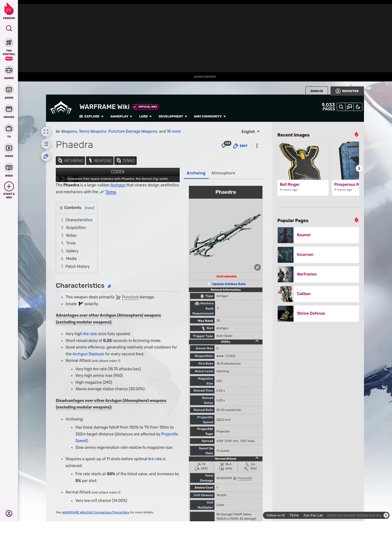
Task: Open the Lore dropdown menu
Action: [145, 116]
